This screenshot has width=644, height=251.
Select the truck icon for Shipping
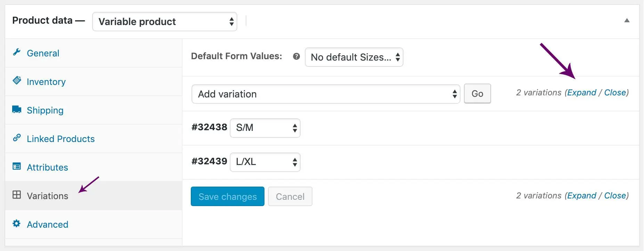point(17,109)
